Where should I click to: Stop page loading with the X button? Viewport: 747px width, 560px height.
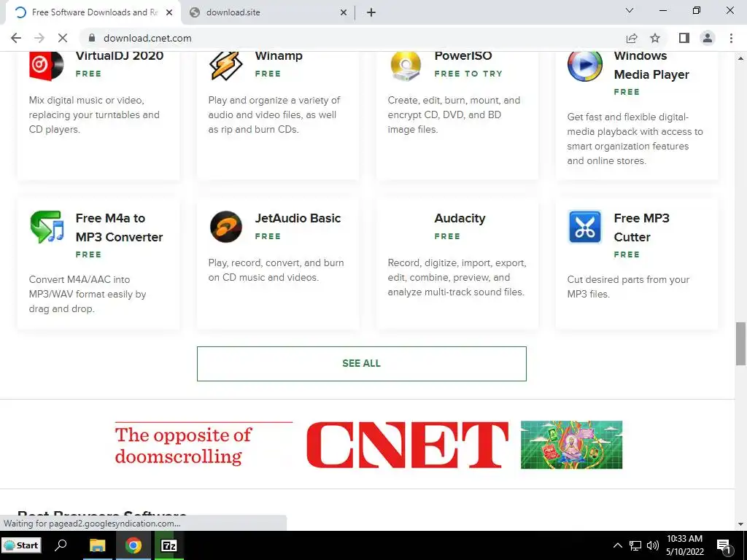point(63,38)
